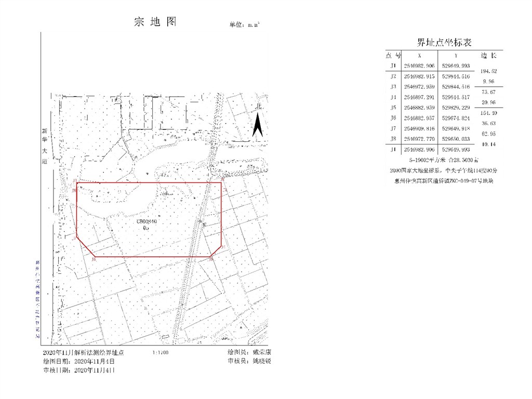This screenshot has width=532, height=399.
Task: Click the J8 boundary point label on the map
Action: click(74, 190)
